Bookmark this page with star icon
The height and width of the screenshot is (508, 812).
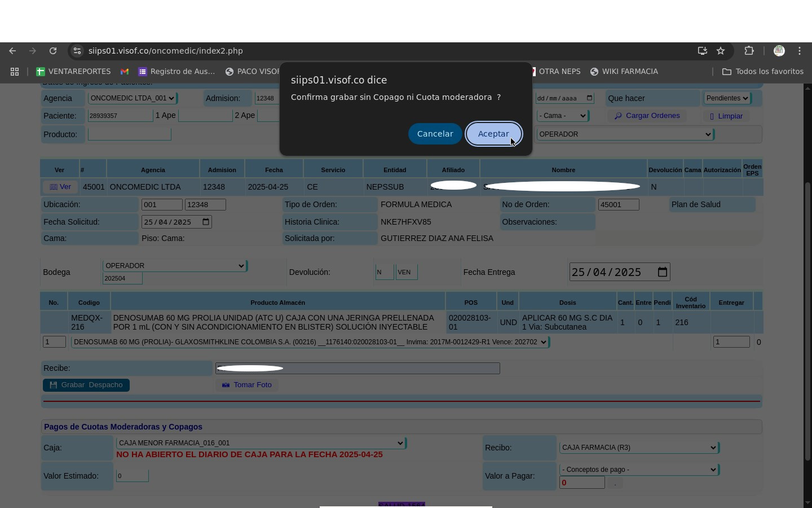(x=721, y=51)
